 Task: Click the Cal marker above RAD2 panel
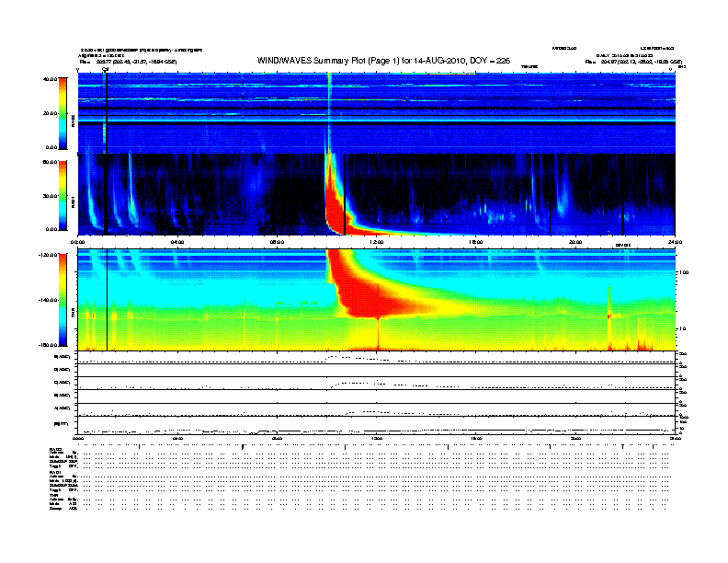(x=105, y=69)
